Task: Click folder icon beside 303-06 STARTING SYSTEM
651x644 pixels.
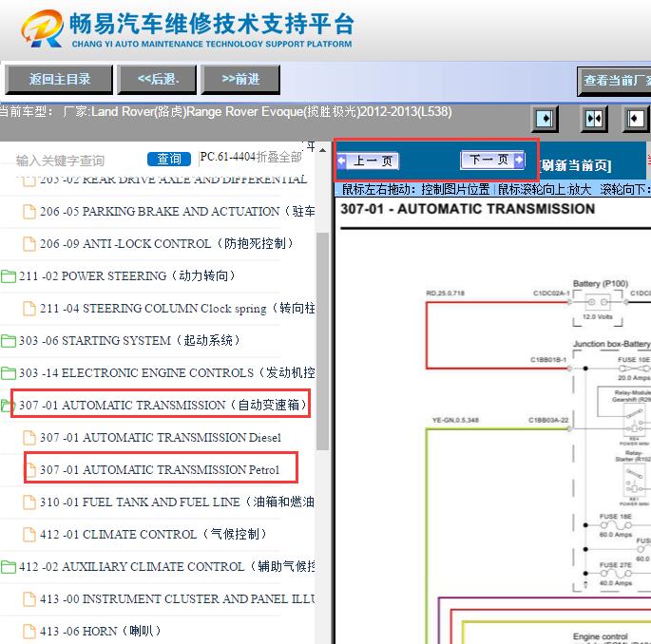Action: (9, 341)
